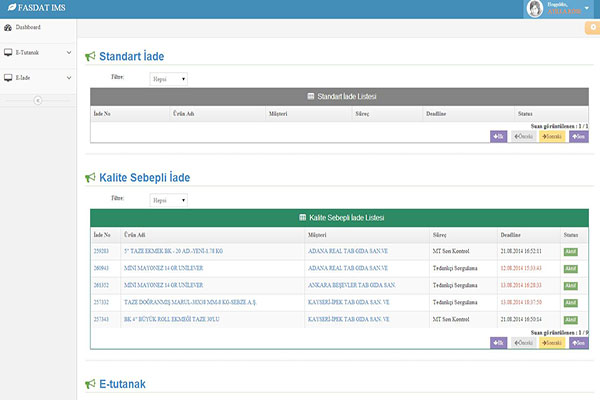Click Sonraki button in Kalite Sebepli pager
The height and width of the screenshot is (400, 600).
(x=552, y=343)
